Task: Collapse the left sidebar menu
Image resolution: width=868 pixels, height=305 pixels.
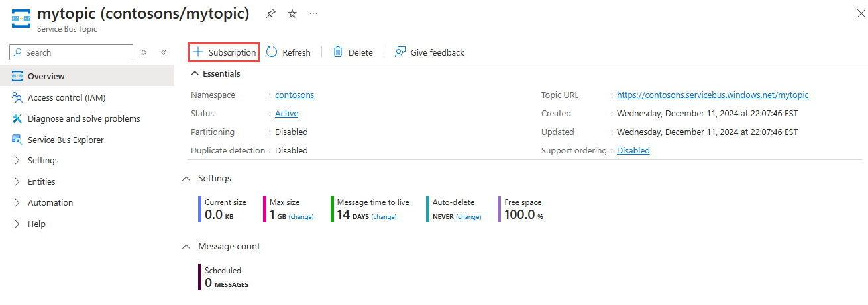Action: pos(164,52)
